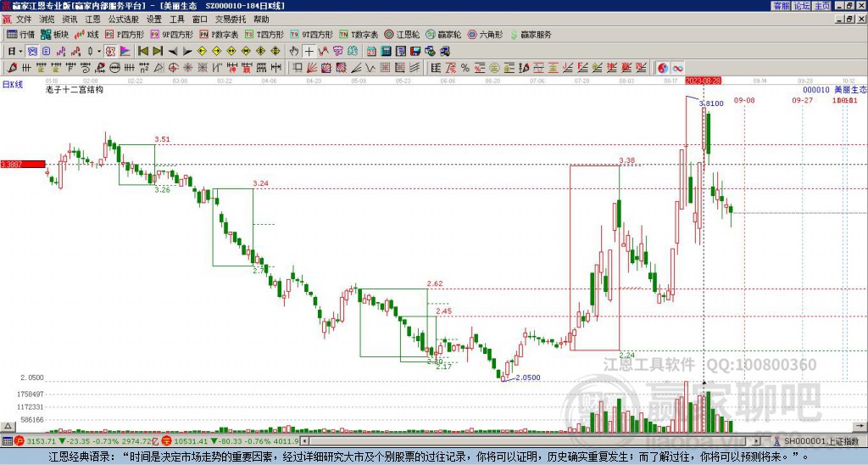Viewport: 868px width, 465px height.
Task: Select the percent % tool
Action: coord(465,68)
